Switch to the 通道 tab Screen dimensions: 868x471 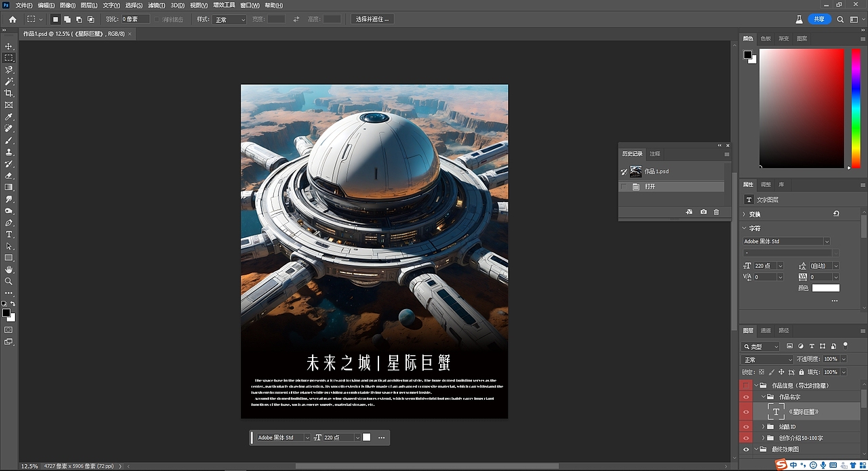point(765,331)
